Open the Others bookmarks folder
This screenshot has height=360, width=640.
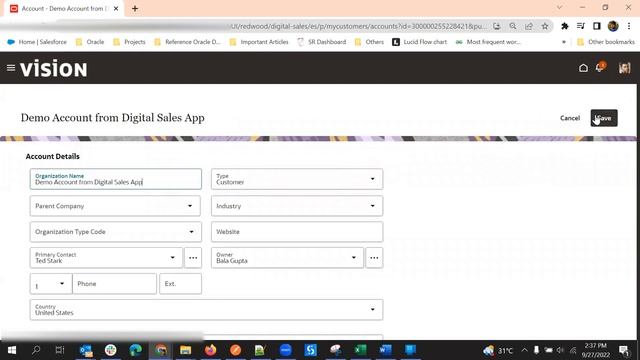(x=369, y=42)
